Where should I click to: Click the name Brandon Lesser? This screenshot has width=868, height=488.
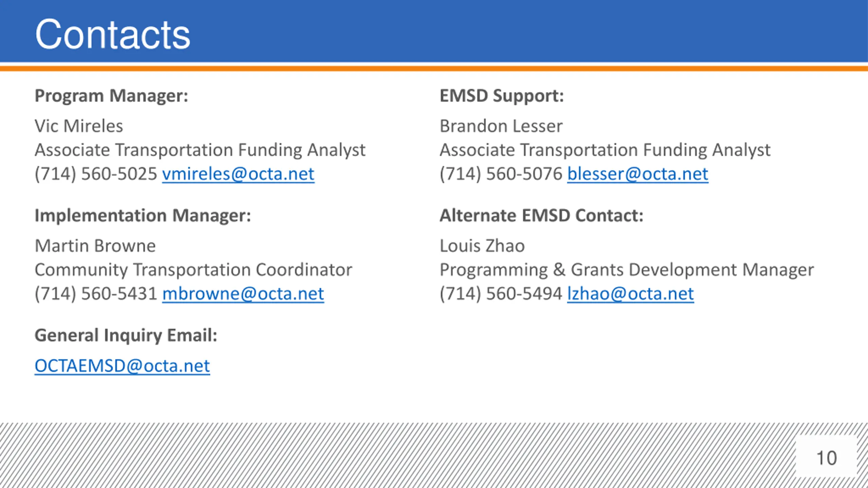click(501, 126)
